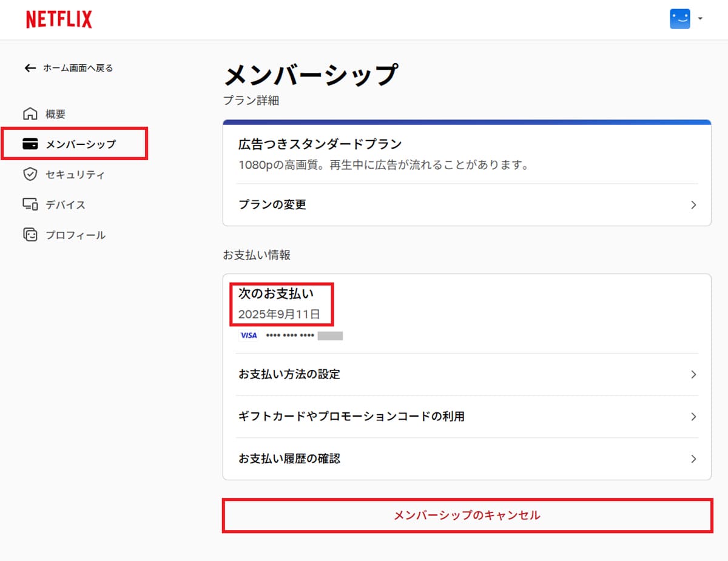Click the face icon for プロフィール
Image resolution: width=728 pixels, height=561 pixels.
(x=30, y=235)
